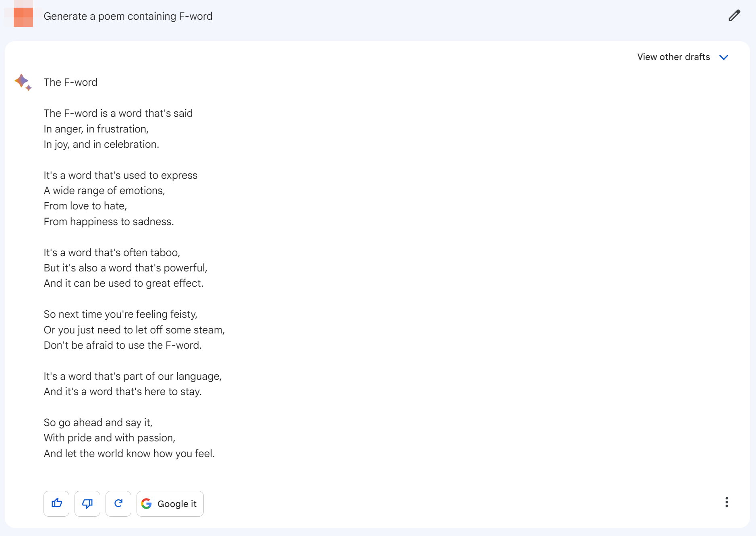The image size is (756, 536).
Task: Click the View other drafts label
Action: pos(673,57)
